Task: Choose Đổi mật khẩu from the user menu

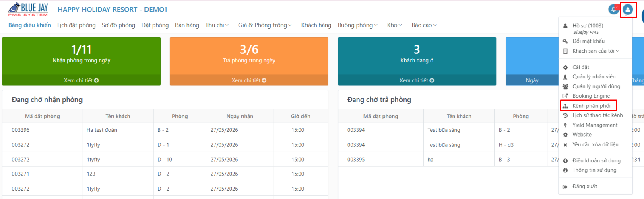Action: (x=588, y=41)
